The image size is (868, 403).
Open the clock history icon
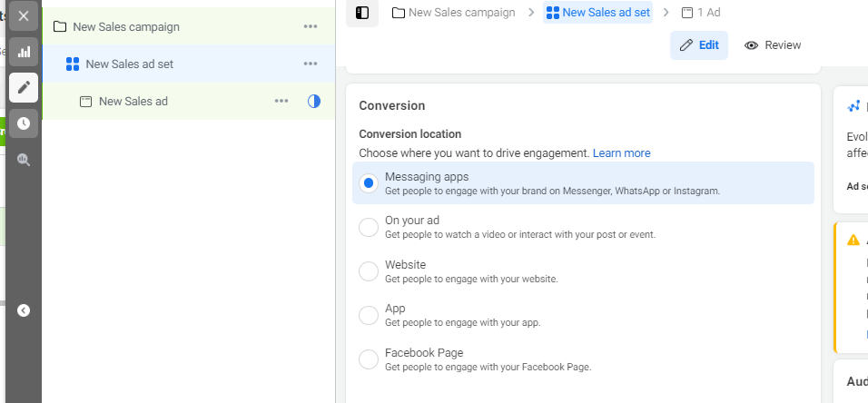click(x=24, y=123)
